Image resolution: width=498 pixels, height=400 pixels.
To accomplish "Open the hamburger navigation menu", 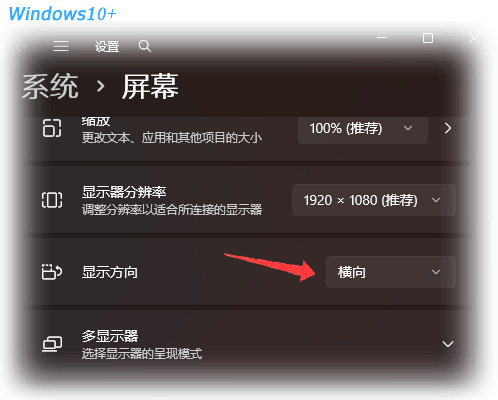I will [x=61, y=46].
